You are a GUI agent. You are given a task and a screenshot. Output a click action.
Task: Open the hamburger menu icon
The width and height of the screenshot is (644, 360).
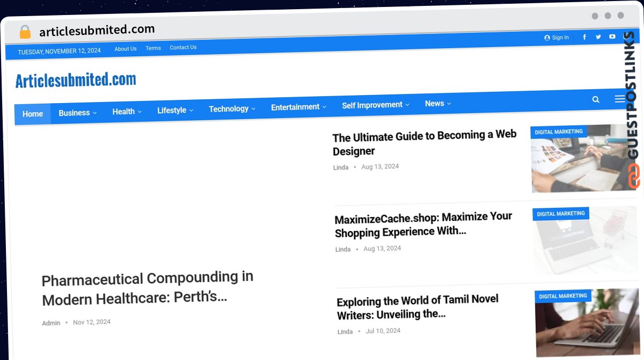[620, 99]
